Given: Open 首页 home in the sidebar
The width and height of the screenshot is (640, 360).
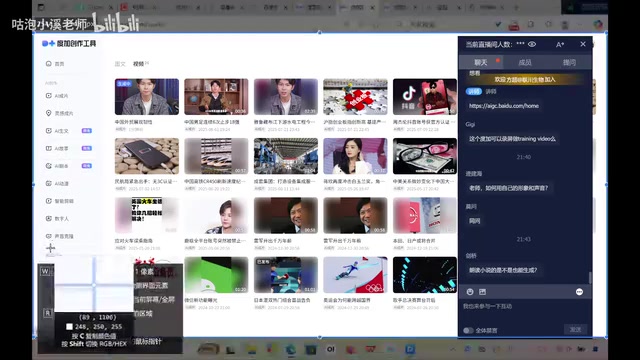Looking at the screenshot, I should 56,64.
